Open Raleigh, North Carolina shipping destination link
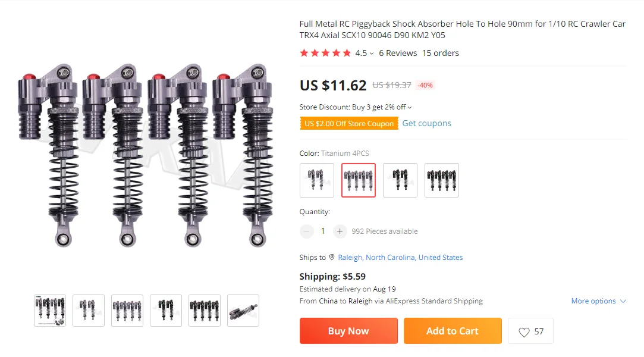 click(x=400, y=258)
